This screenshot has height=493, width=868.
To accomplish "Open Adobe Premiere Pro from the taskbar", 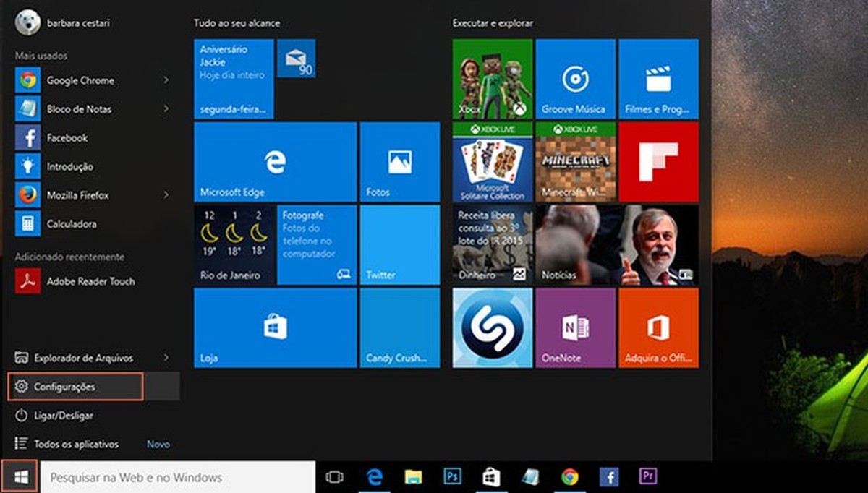I will tap(650, 477).
